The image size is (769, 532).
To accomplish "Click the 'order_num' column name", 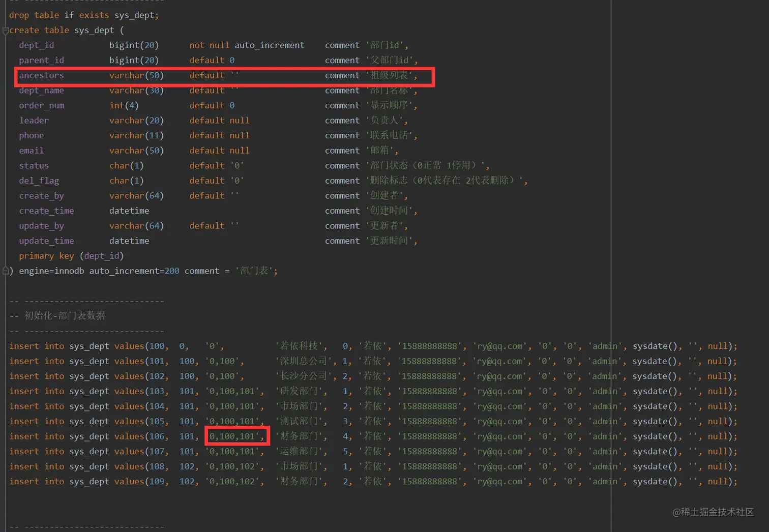I will click(x=42, y=105).
